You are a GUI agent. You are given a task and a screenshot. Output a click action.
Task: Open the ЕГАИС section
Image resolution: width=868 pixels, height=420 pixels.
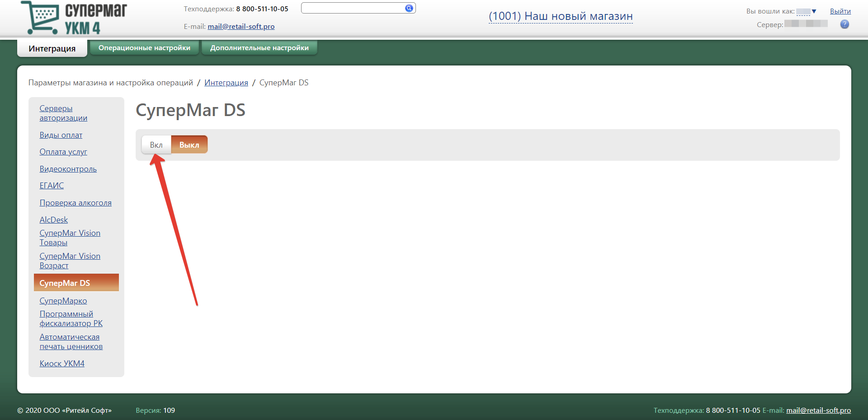tap(52, 186)
